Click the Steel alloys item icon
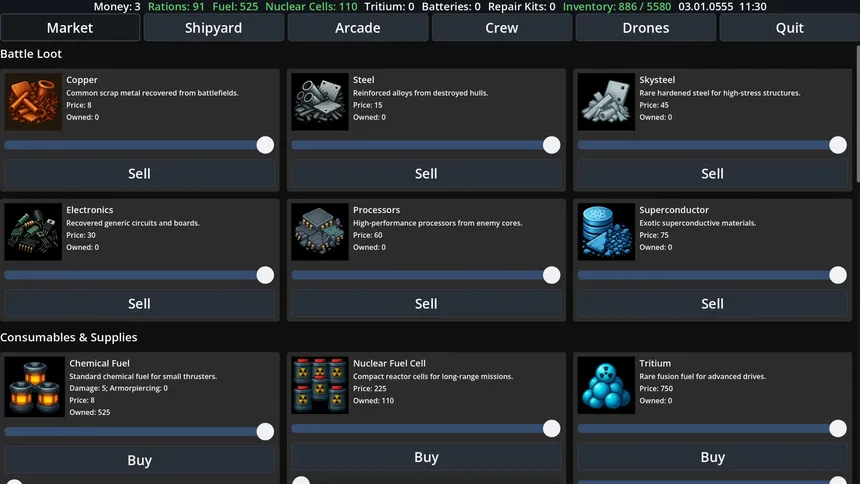860x484 pixels. pos(320,102)
